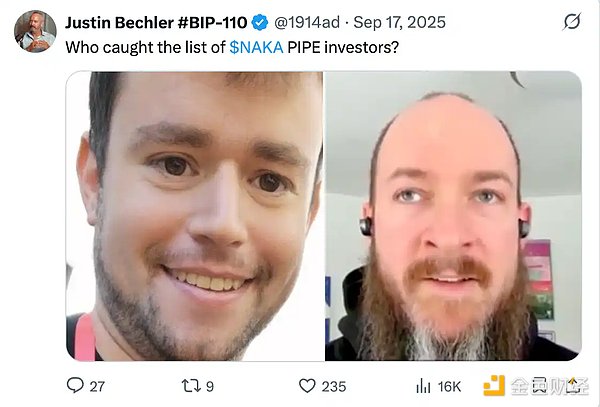Screen dimensions: 600x407
Task: Open the @1914ad handle link
Action: point(307,23)
